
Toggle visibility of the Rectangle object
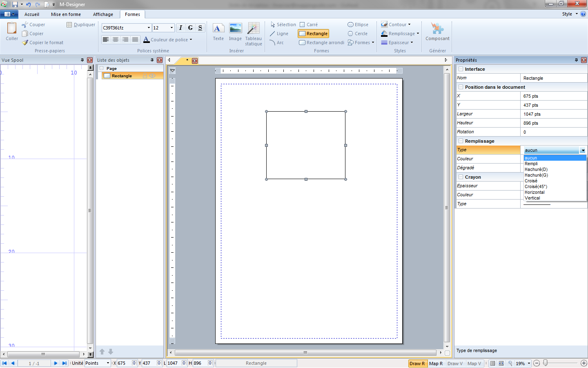(151, 76)
